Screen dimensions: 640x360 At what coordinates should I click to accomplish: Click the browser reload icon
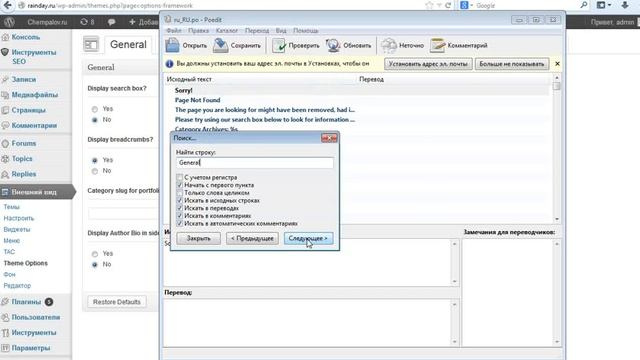[x=448, y=5]
